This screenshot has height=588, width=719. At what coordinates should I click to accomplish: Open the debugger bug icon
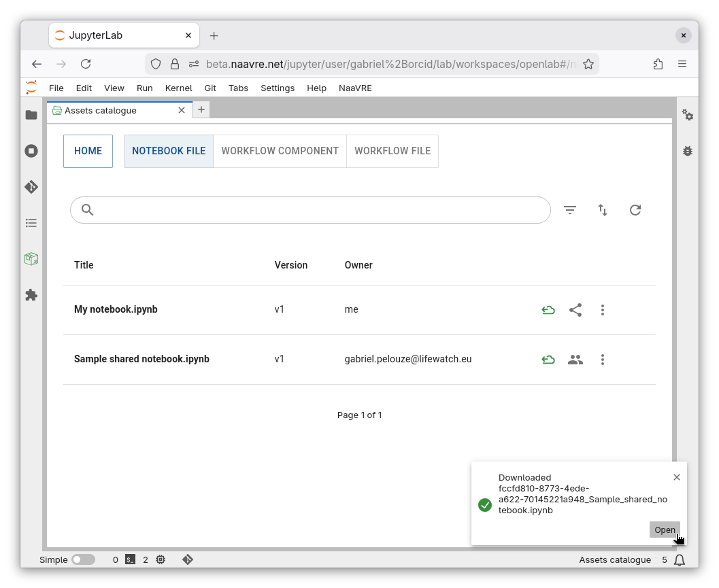point(688,151)
